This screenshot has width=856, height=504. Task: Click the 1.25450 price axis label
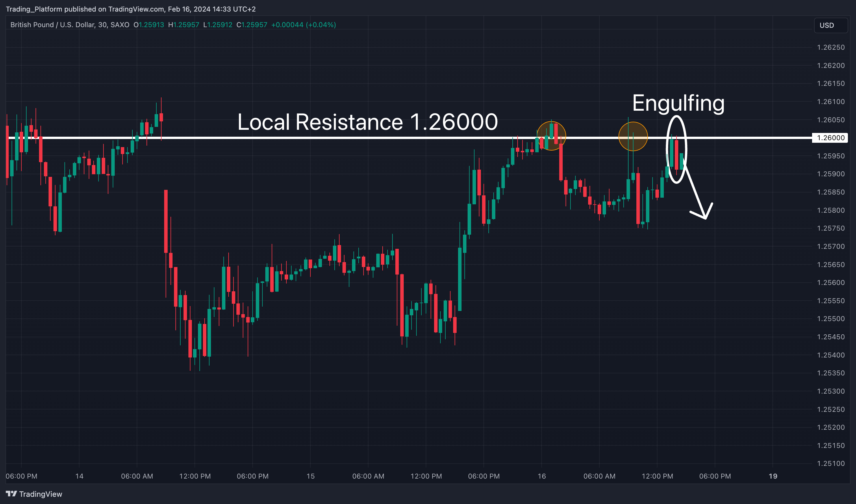831,337
